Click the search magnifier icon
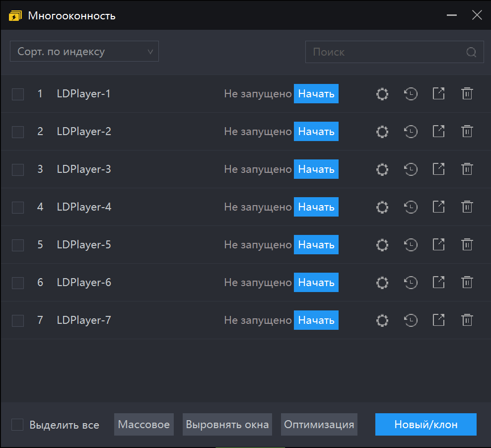The height and width of the screenshot is (448, 491). click(x=471, y=52)
